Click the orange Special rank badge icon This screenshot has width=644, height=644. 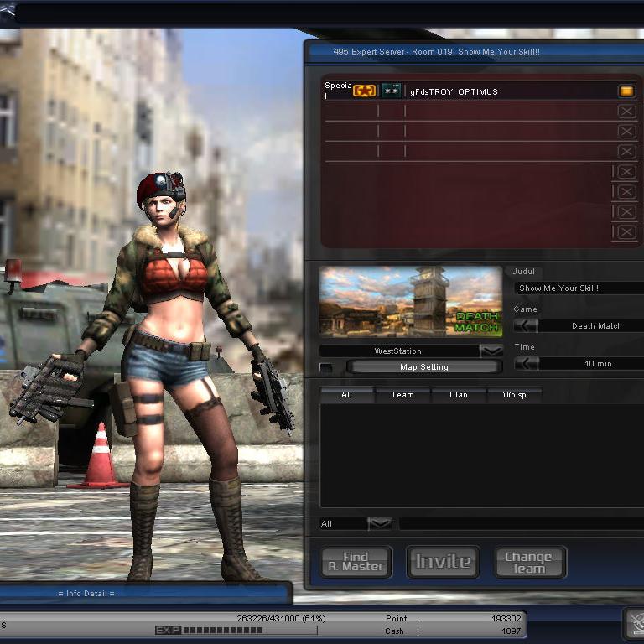(x=364, y=91)
